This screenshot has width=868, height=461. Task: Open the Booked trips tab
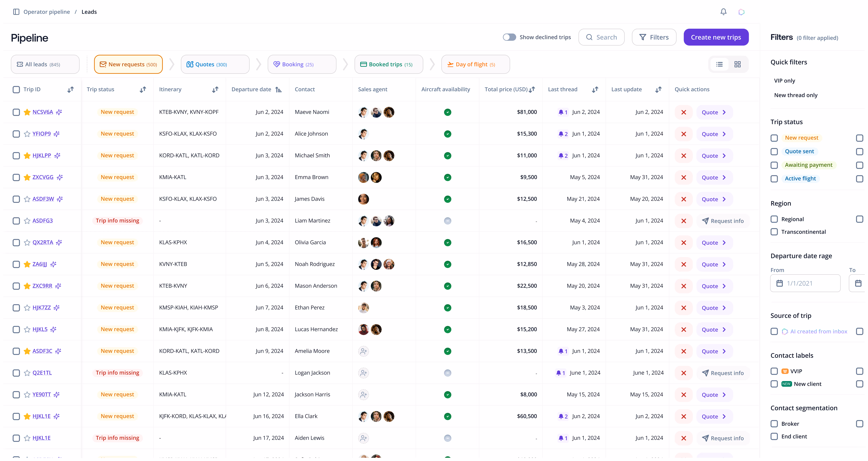click(x=389, y=64)
